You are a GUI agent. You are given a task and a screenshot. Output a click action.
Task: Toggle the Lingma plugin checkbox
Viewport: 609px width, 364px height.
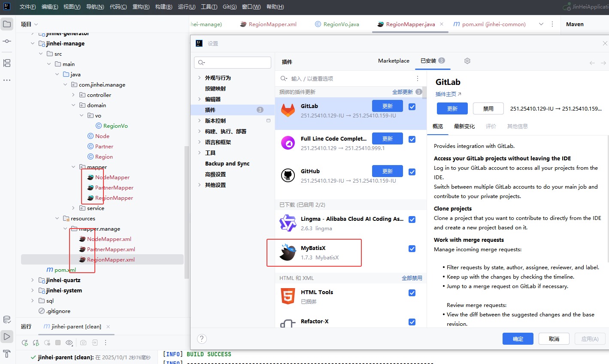(x=412, y=220)
